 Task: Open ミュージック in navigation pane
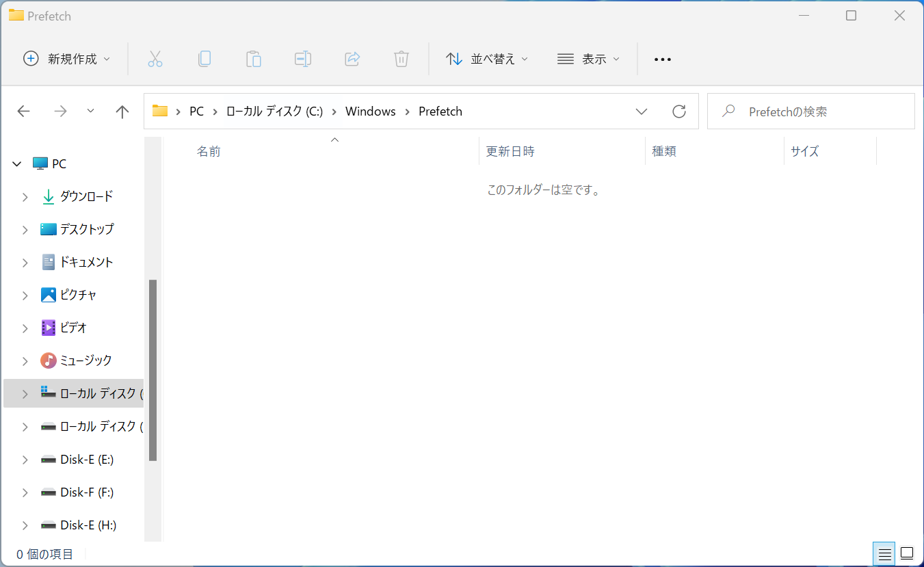pos(85,360)
